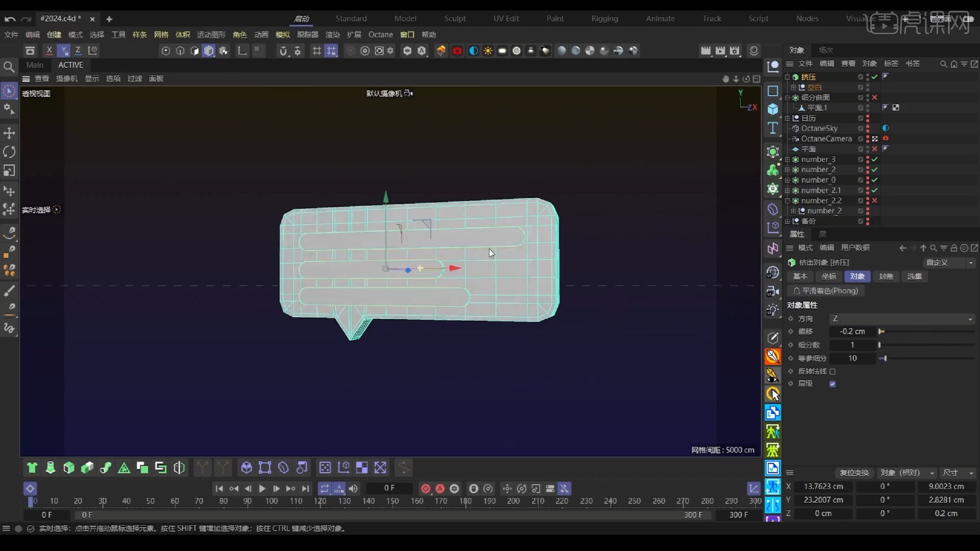Screen dimensions: 980x551
Task: Click the render to picture viewer clapper icon
Action: point(720,51)
